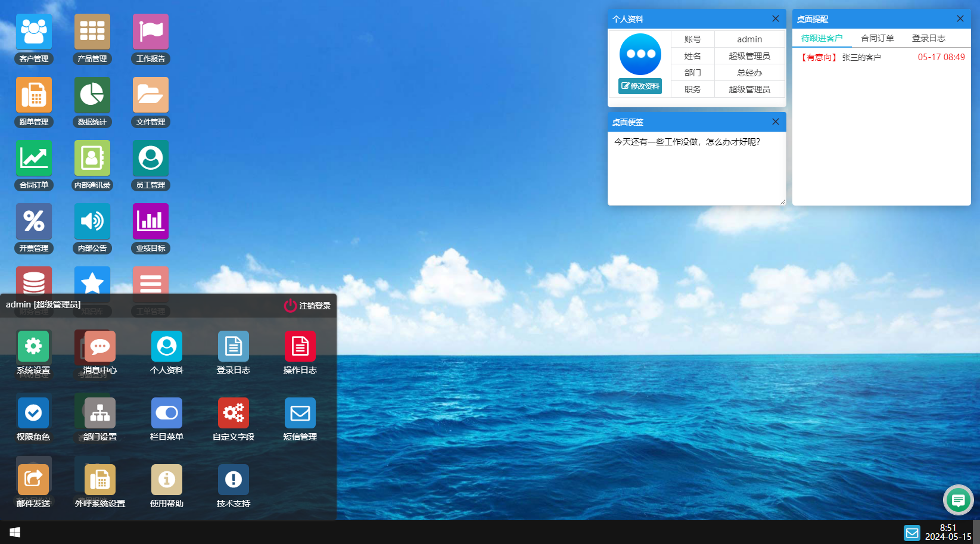Click 修改资料 edit profile button
The height and width of the screenshot is (544, 980).
640,86
